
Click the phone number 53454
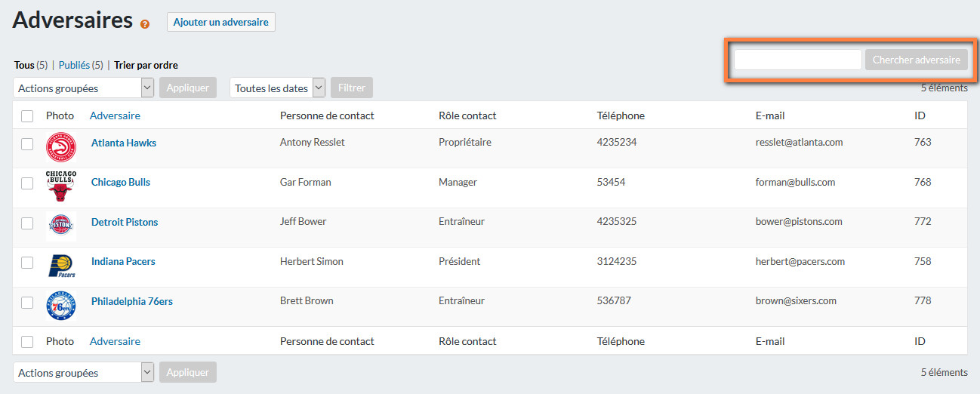click(612, 182)
